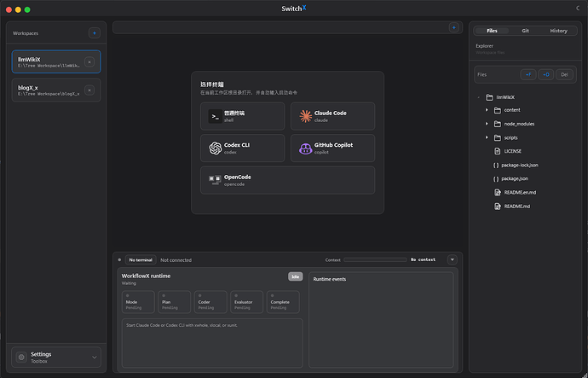Launch OpenCode terminal
Viewport: 588px width, 378px height.
[x=288, y=180]
